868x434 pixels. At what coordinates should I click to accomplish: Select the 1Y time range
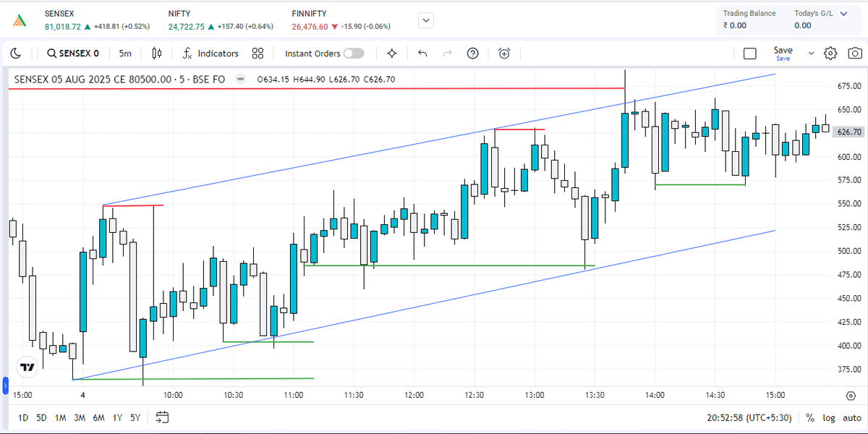pyautogui.click(x=116, y=417)
